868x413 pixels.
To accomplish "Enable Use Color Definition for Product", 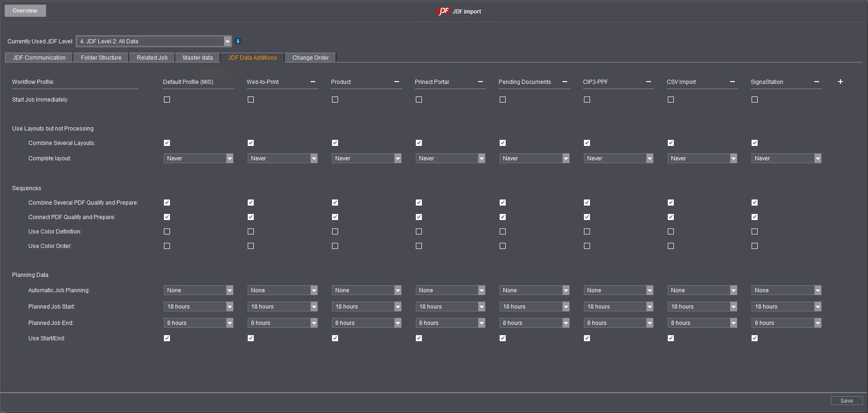I will (x=335, y=232).
